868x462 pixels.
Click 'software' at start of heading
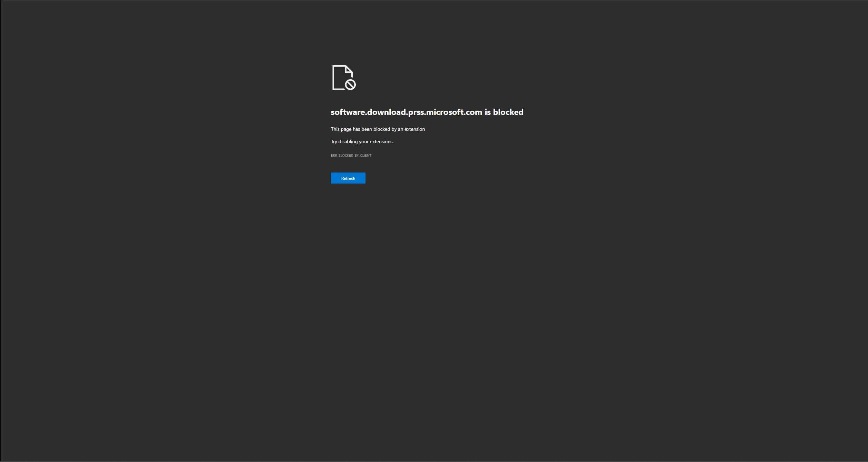click(x=348, y=112)
